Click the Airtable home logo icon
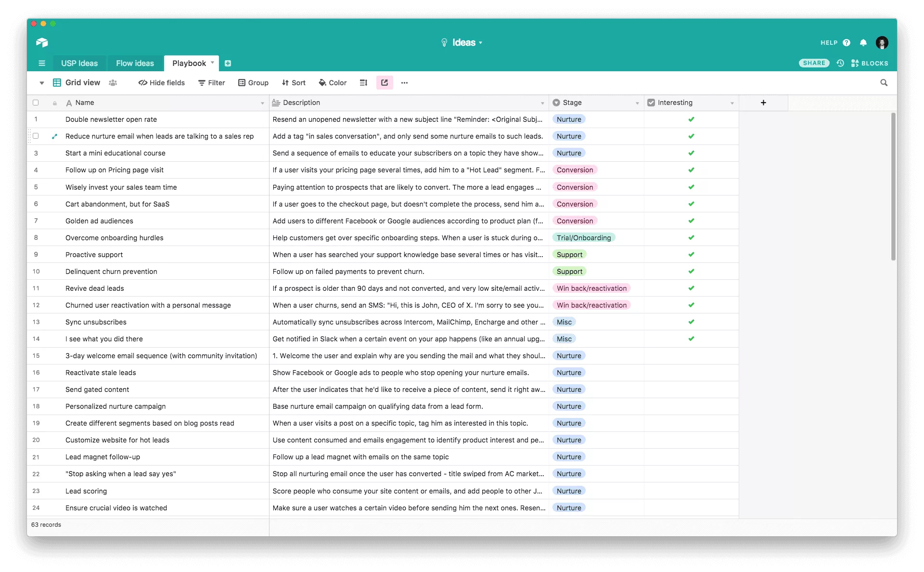 [x=42, y=42]
